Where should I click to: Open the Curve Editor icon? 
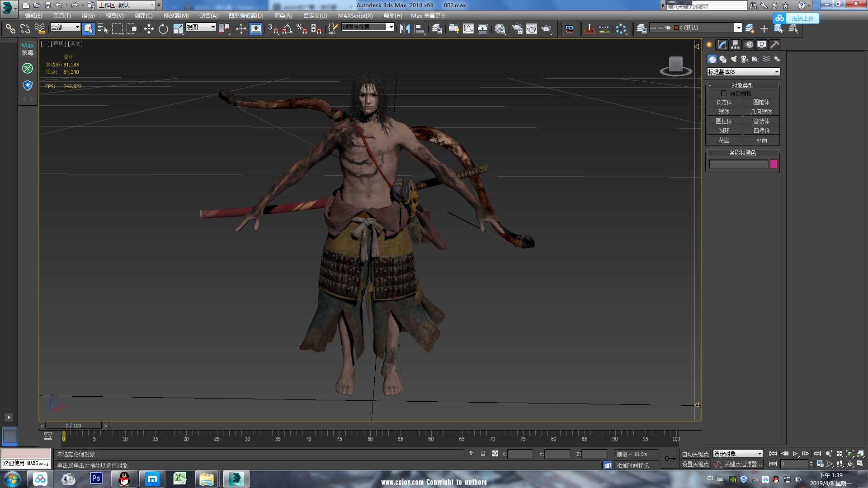click(x=468, y=29)
